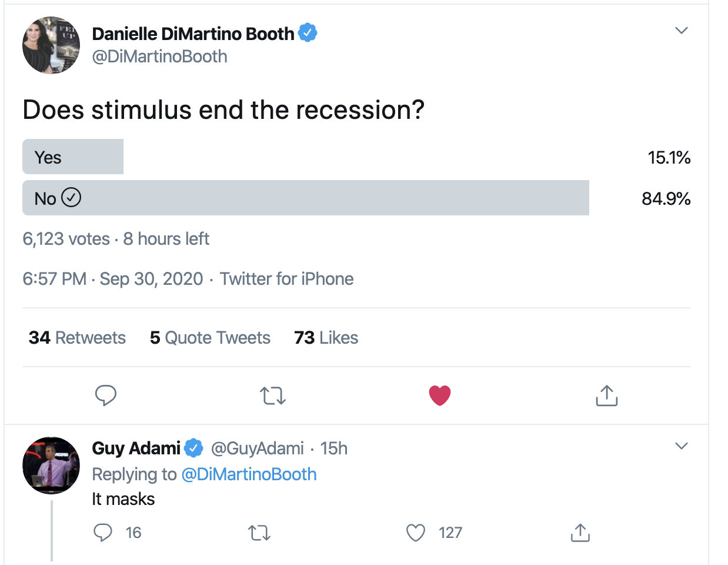Open the 5 Quote Tweets list

tap(210, 338)
